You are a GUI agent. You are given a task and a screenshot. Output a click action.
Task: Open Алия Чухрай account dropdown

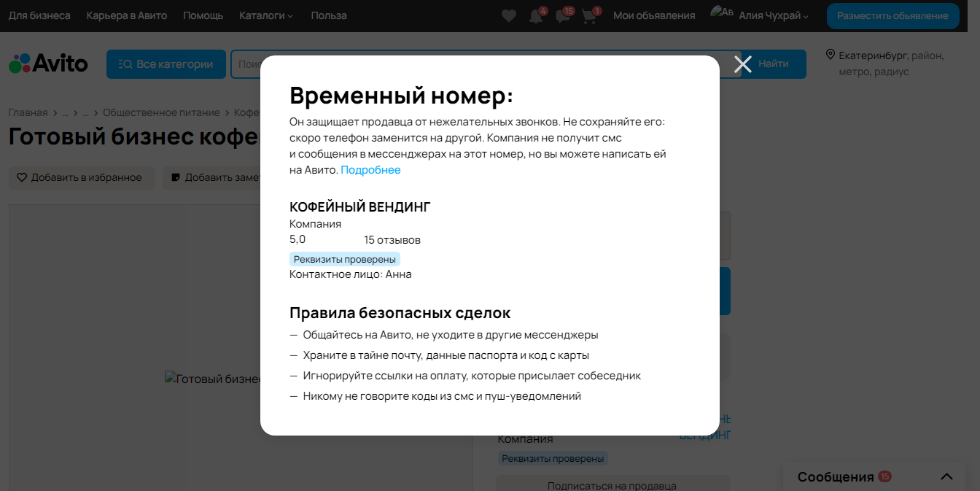pyautogui.click(x=774, y=15)
